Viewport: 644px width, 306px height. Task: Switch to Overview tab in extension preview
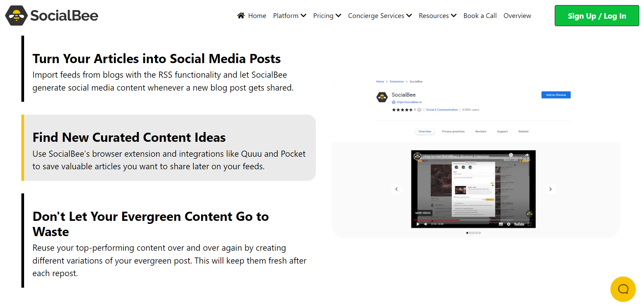point(424,131)
